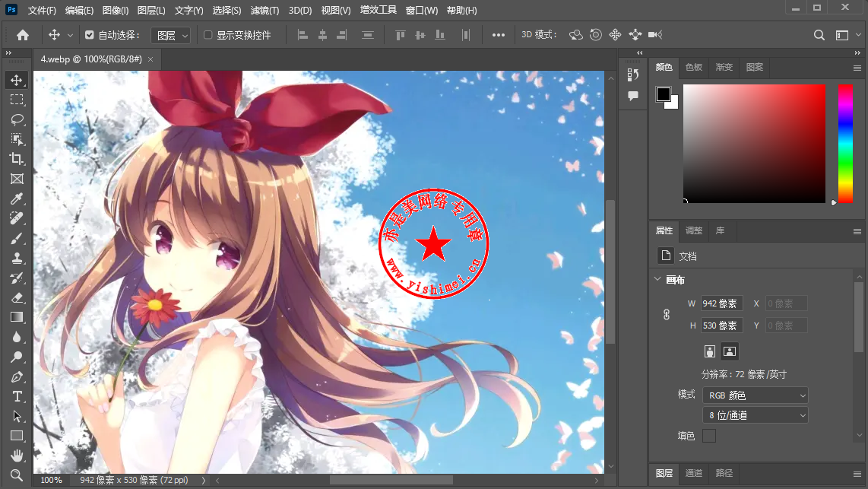Open the 图像(I) menu

point(115,11)
